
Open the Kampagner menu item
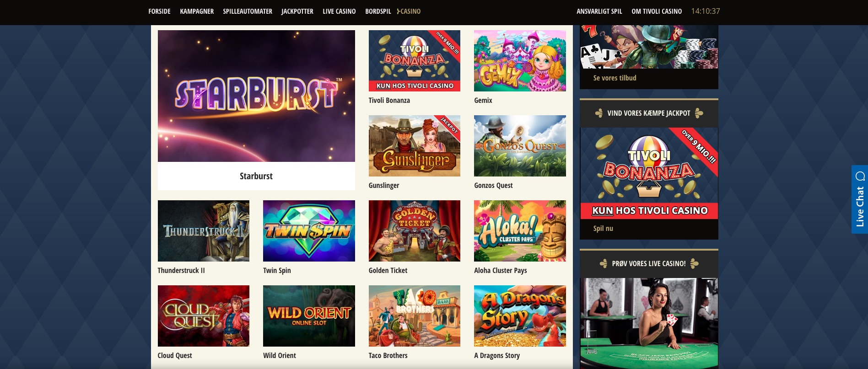point(197,11)
